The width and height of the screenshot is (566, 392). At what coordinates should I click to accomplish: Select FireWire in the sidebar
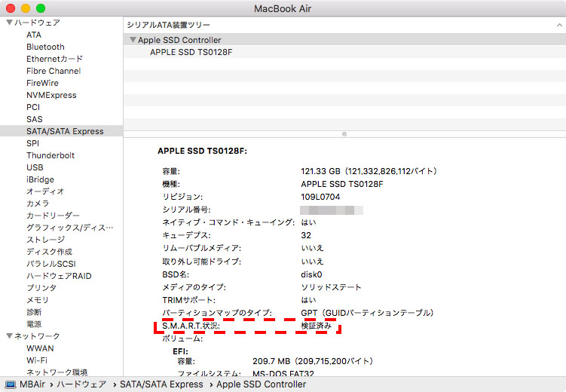point(42,83)
